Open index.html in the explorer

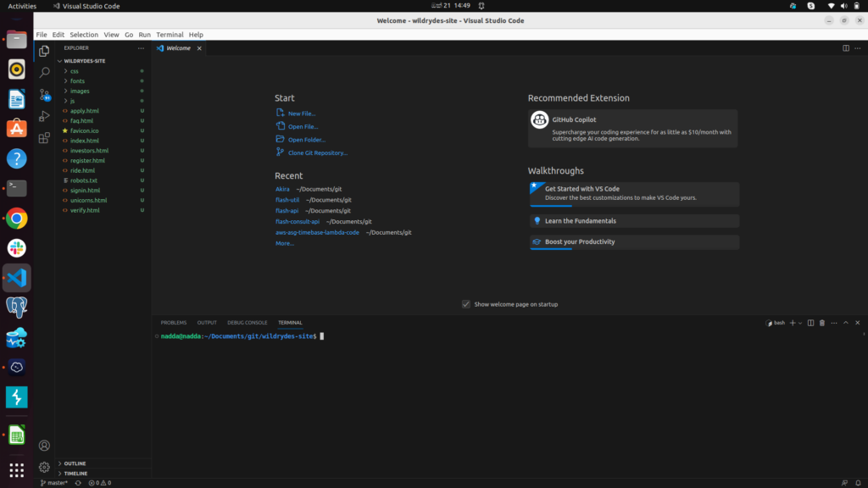pos(85,141)
